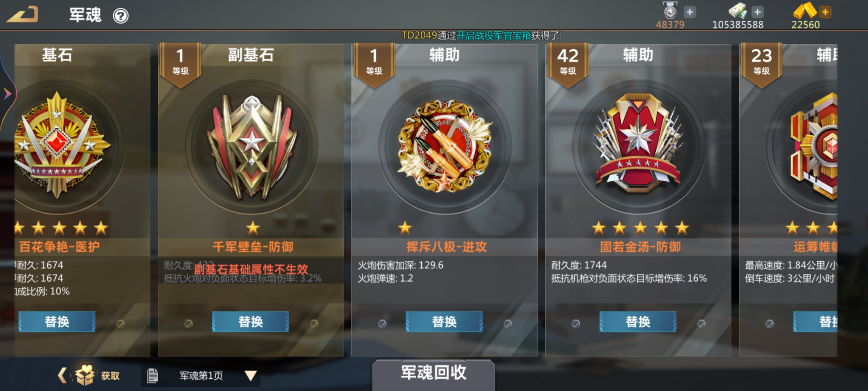Toggle the left slot circle under 千军壁垒-防御
868x391 pixels.
pos(188,323)
